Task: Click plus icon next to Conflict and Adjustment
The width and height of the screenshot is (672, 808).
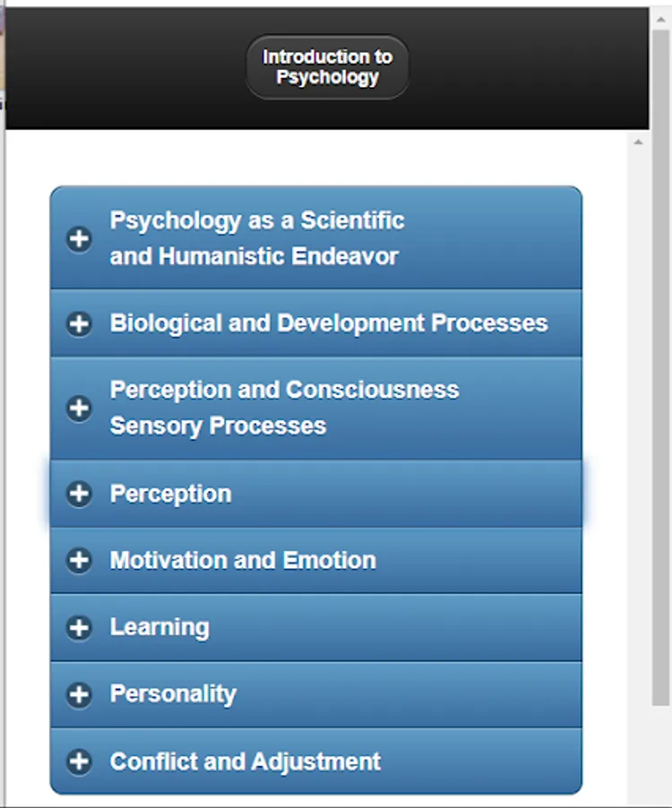Action: (79, 761)
